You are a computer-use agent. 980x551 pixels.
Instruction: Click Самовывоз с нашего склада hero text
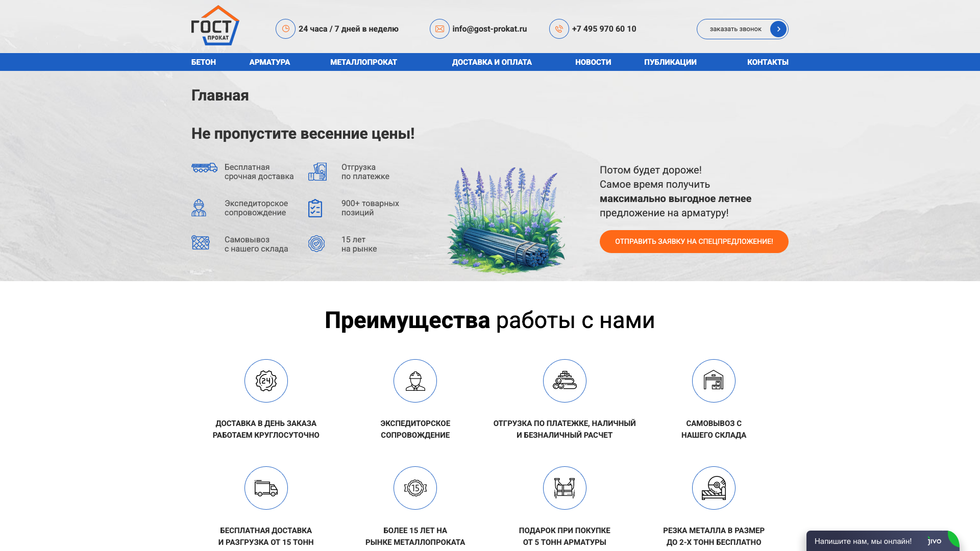point(256,244)
